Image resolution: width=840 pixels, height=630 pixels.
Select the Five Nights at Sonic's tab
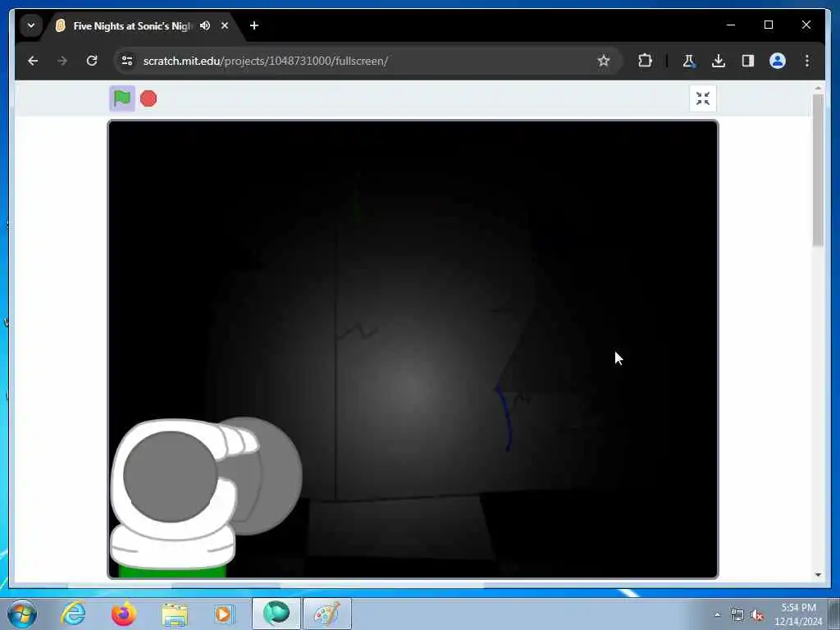[131, 25]
